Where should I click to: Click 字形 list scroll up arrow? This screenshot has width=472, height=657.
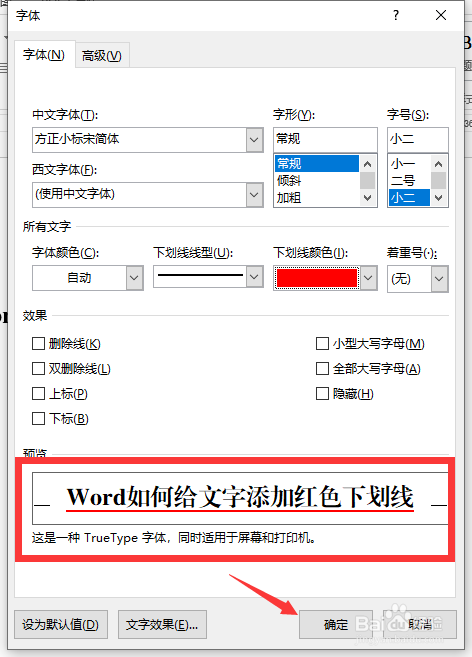(x=368, y=164)
